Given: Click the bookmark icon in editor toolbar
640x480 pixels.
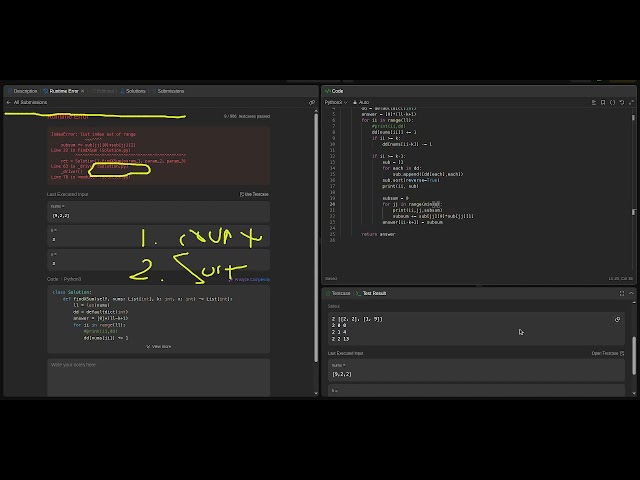Looking at the screenshot, I should (603, 102).
